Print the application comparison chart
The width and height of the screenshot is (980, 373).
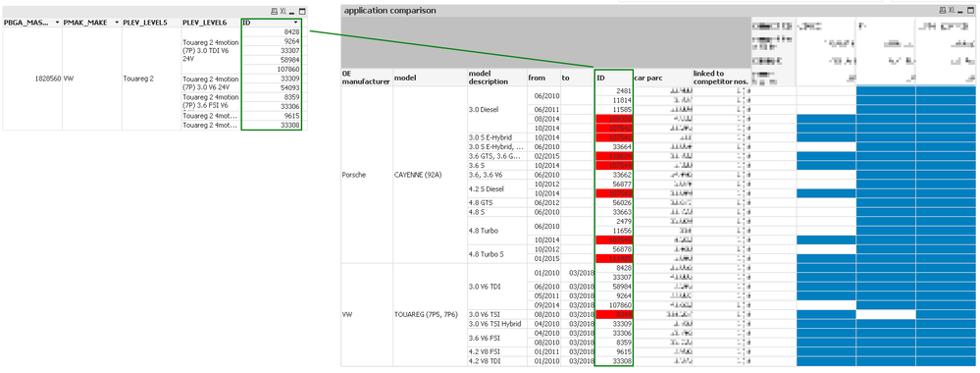click(943, 11)
